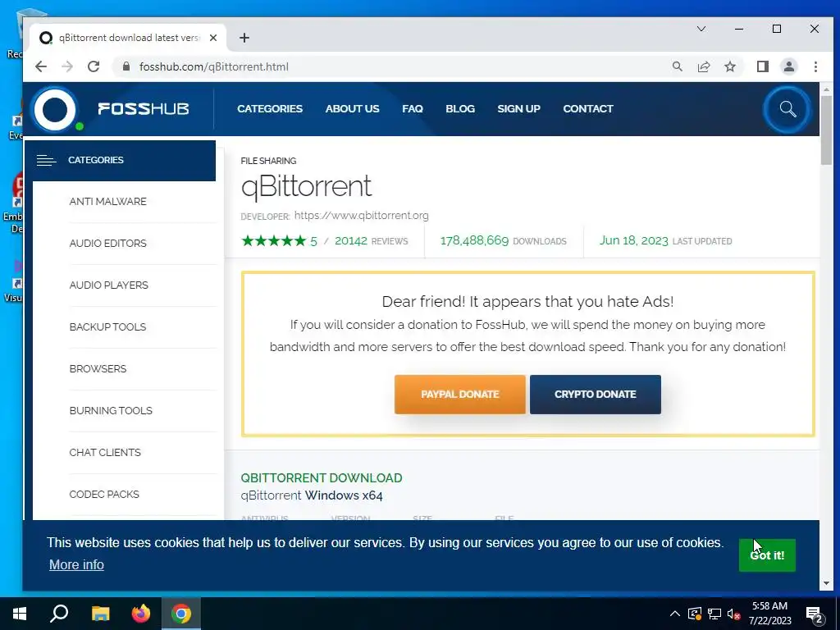Screen dimensions: 840x630
Task: Click the tab search chevron
Action: [x=701, y=29]
